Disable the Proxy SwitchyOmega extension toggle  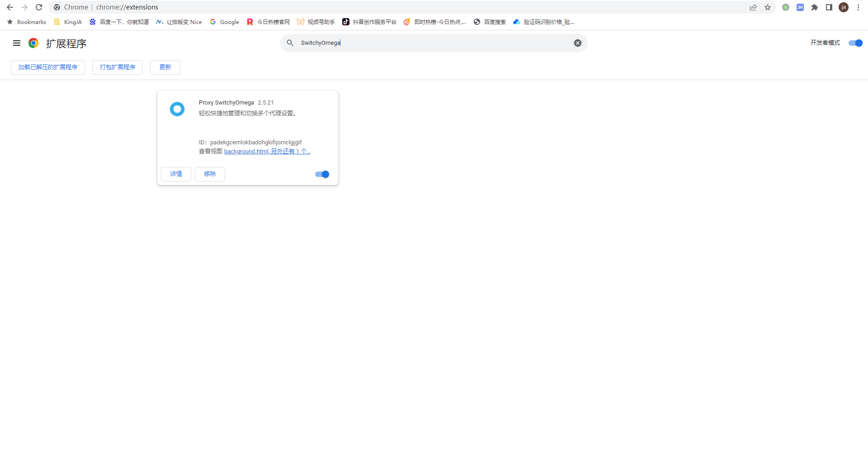pyautogui.click(x=322, y=174)
